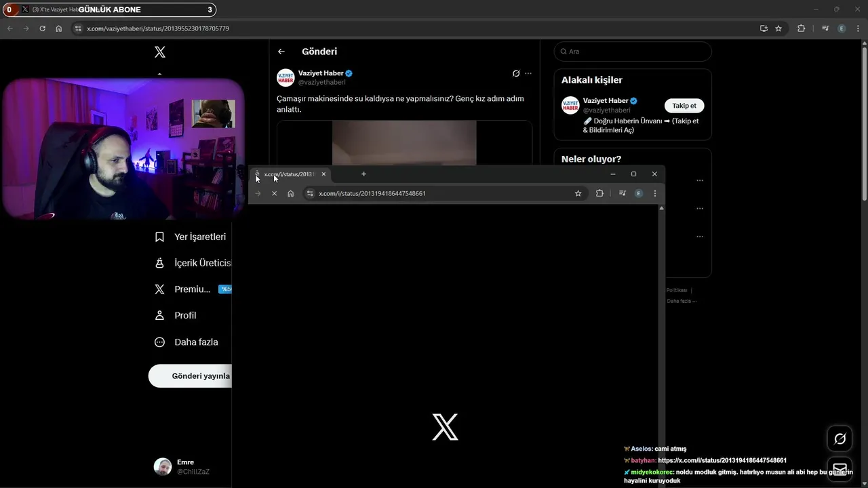Click the popup window vertical scrollbar up arrow
Viewport: 868px width, 488px height.
point(661,208)
